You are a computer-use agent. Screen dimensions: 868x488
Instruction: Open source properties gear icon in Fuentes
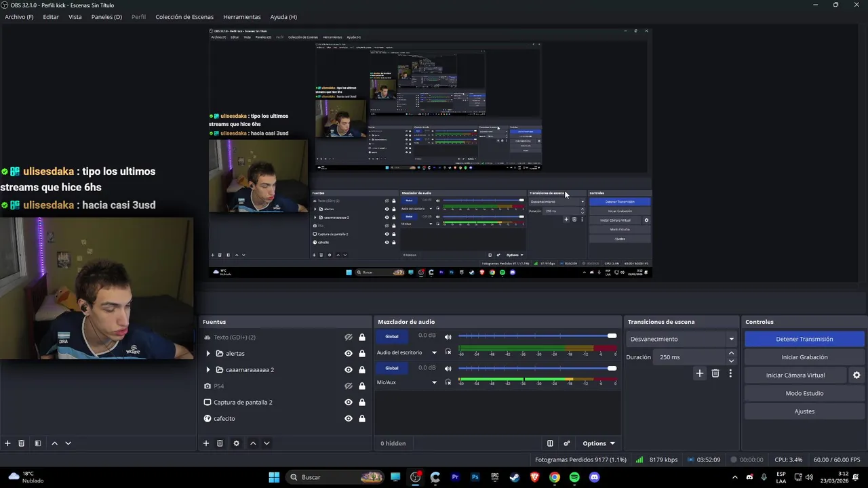pyautogui.click(x=236, y=443)
